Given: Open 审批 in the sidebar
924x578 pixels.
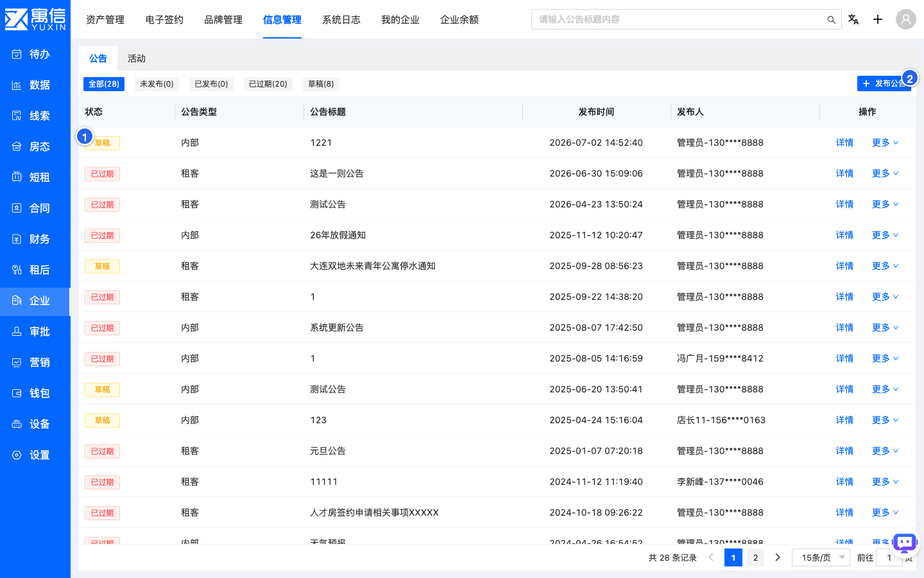Looking at the screenshot, I should pos(35,331).
